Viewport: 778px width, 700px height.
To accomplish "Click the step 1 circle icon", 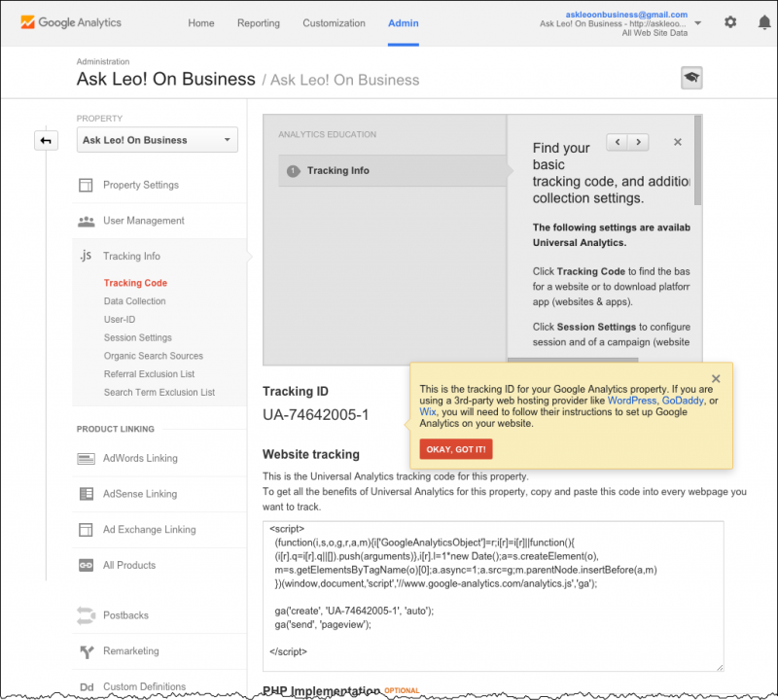I will pyautogui.click(x=294, y=171).
